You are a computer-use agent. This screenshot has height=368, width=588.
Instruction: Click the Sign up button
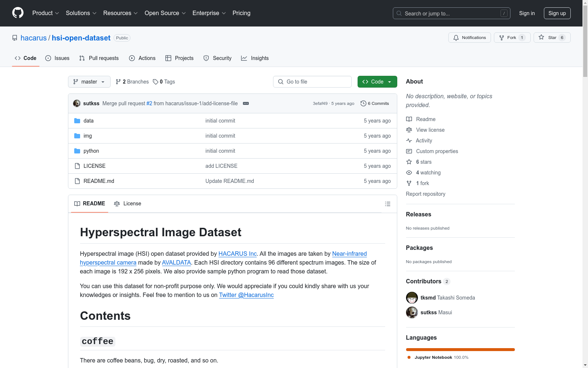(557, 13)
